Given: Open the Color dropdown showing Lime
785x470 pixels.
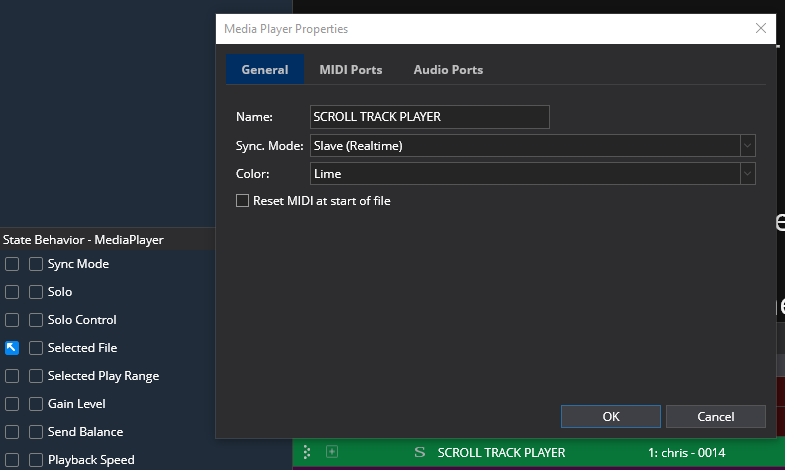Looking at the screenshot, I should [x=747, y=174].
